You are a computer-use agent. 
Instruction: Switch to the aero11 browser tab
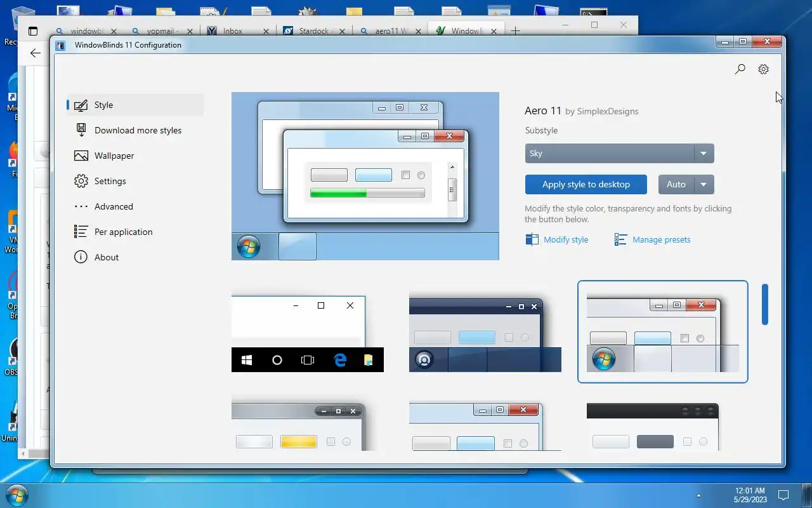[391, 31]
